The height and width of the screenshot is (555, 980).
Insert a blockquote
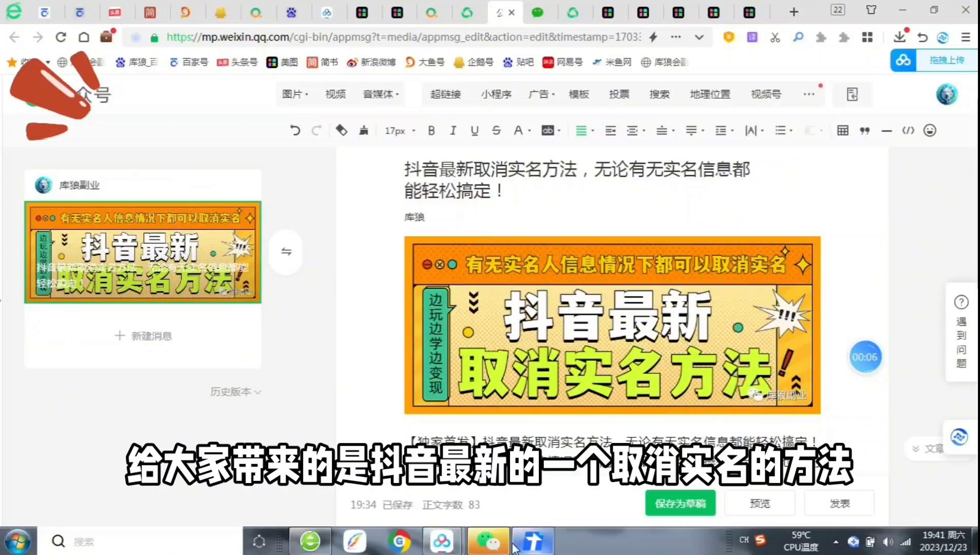click(865, 131)
